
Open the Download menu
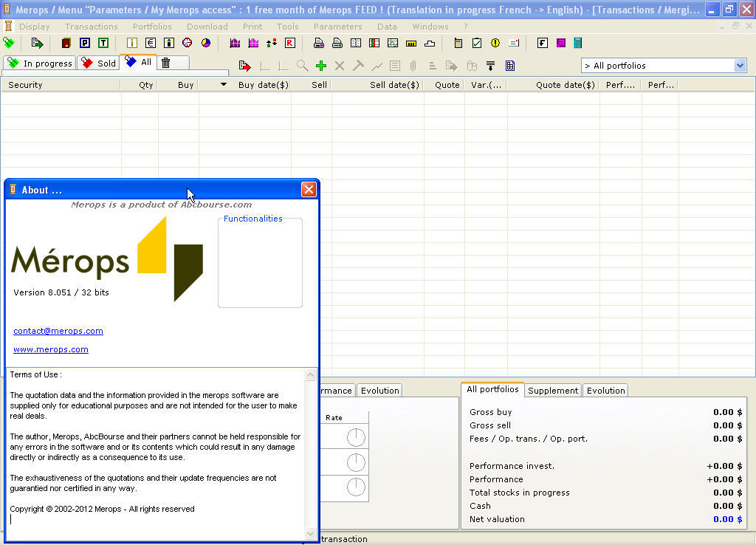(207, 27)
